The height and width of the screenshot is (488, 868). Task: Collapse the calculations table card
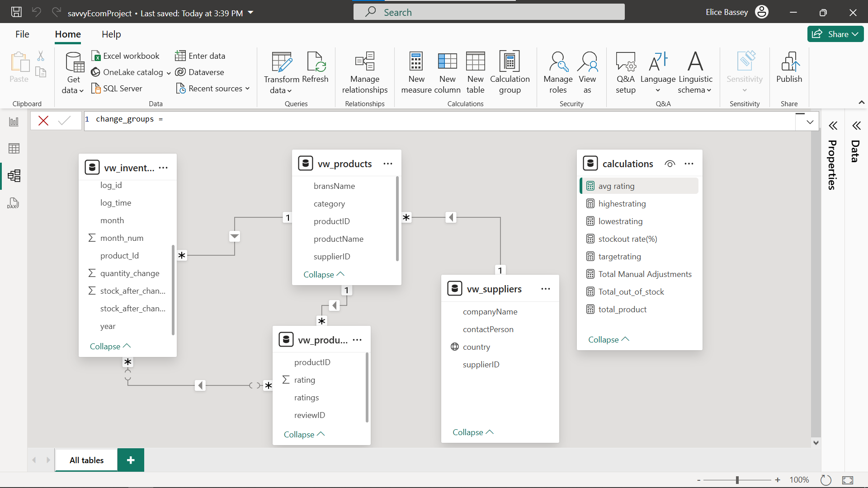click(x=609, y=339)
